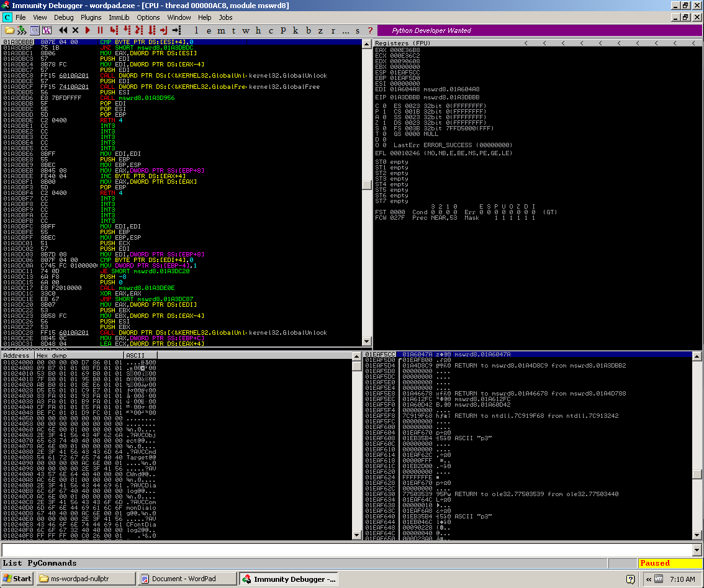Open the ImmLib menu

coord(119,17)
